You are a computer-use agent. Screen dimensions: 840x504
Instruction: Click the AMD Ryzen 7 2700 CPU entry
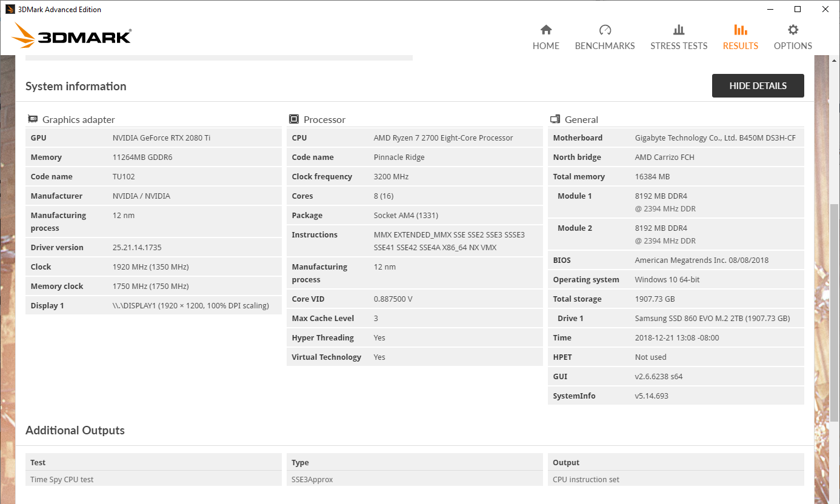[443, 138]
